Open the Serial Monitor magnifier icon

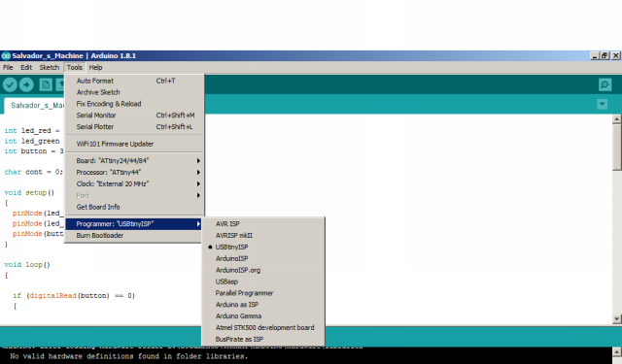tap(605, 84)
